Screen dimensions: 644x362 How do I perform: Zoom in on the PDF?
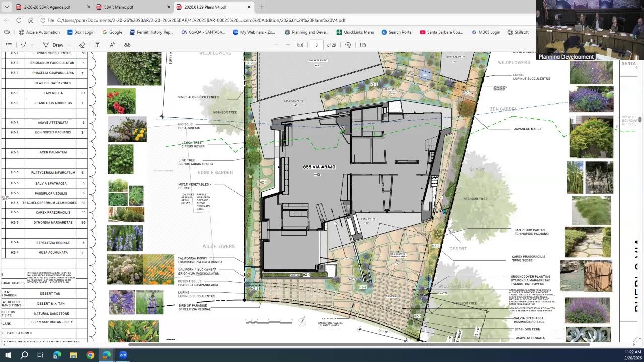[x=288, y=45]
